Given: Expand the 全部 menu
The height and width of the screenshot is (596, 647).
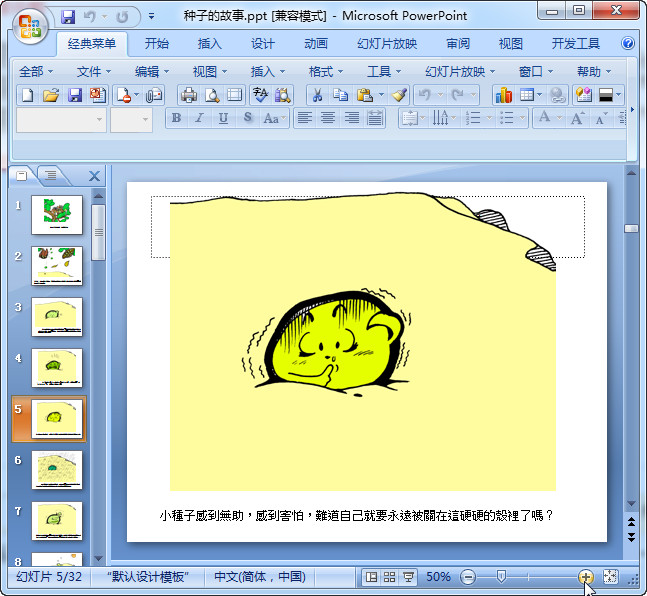Looking at the screenshot, I should click(36, 71).
